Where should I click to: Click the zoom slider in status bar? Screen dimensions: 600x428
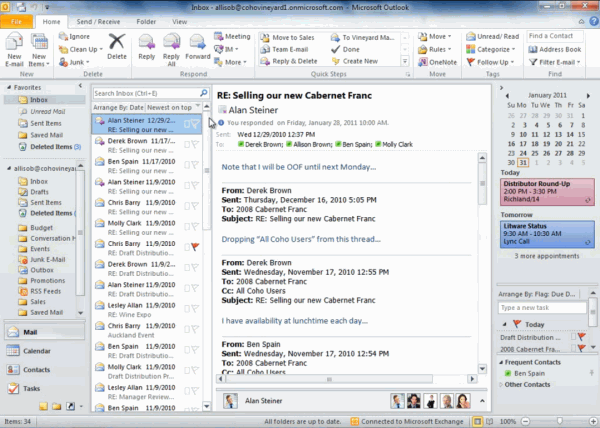559,421
